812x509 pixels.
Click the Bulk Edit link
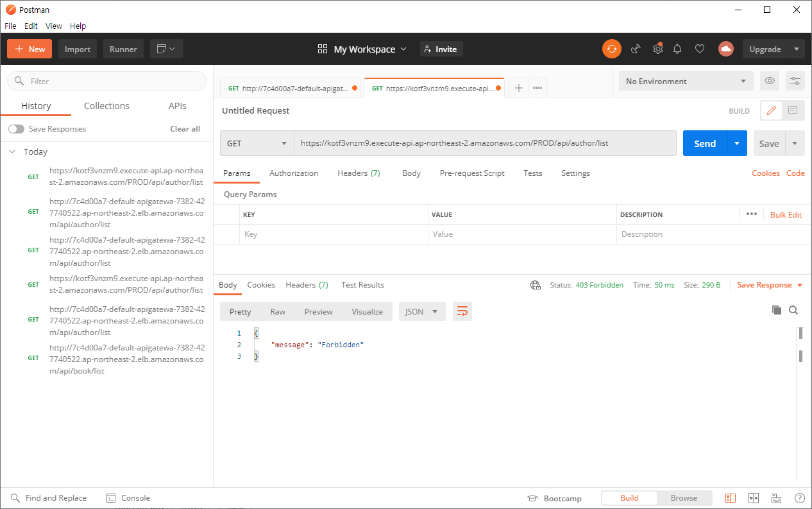786,214
